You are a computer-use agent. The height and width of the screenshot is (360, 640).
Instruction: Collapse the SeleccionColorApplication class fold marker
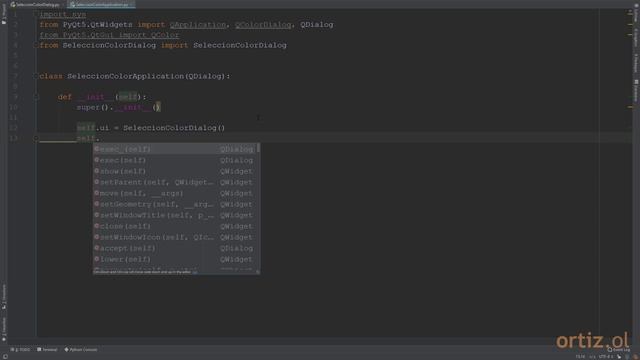pyautogui.click(x=36, y=76)
